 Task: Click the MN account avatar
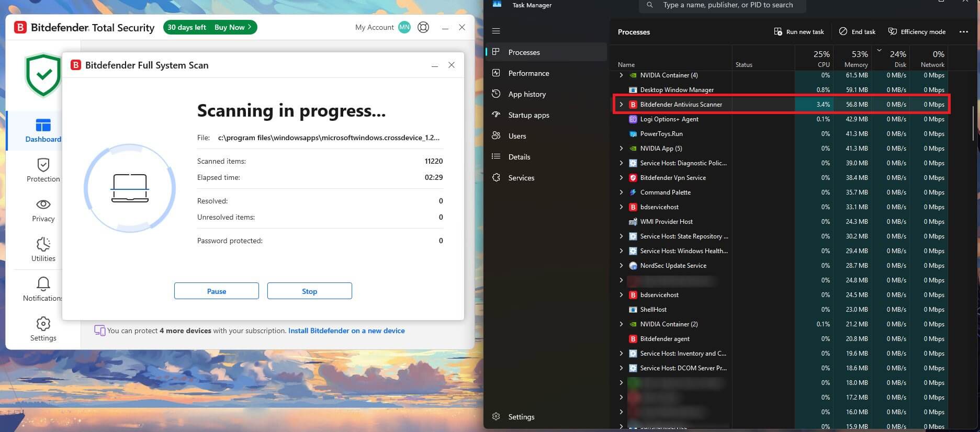(x=404, y=27)
